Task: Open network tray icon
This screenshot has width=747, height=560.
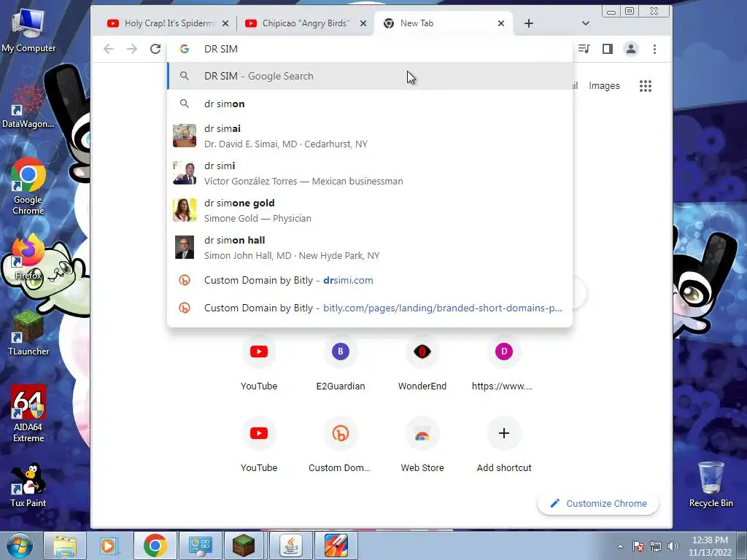Action: click(x=656, y=546)
